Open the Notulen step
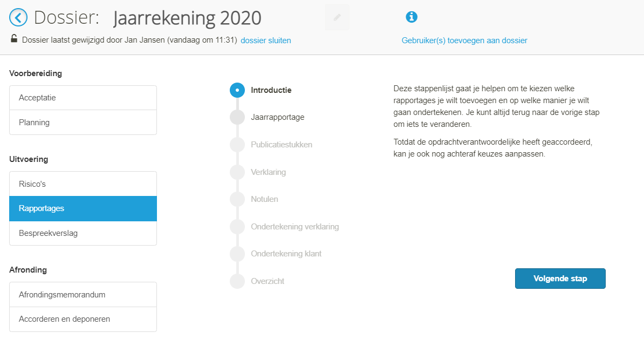The height and width of the screenshot is (339, 644). 264,199
